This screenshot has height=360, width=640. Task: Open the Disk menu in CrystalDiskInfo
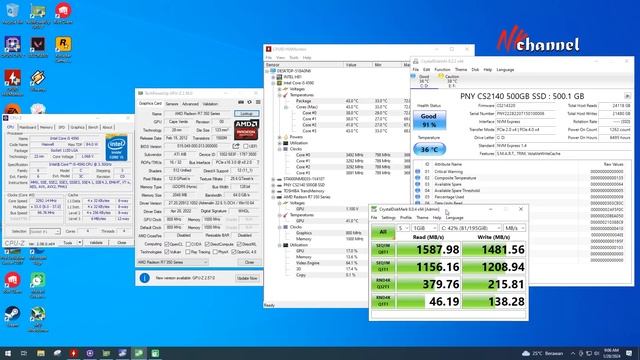pyautogui.click(x=475, y=70)
